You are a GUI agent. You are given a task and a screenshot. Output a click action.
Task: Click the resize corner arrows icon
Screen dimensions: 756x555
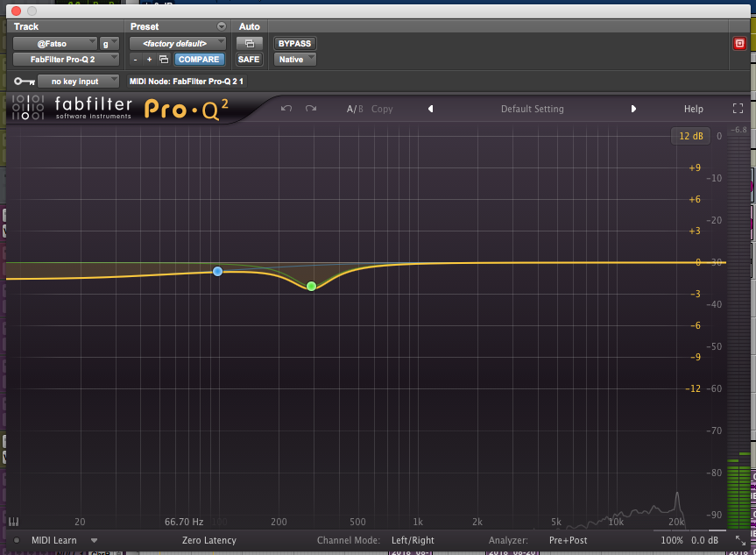[x=740, y=540]
